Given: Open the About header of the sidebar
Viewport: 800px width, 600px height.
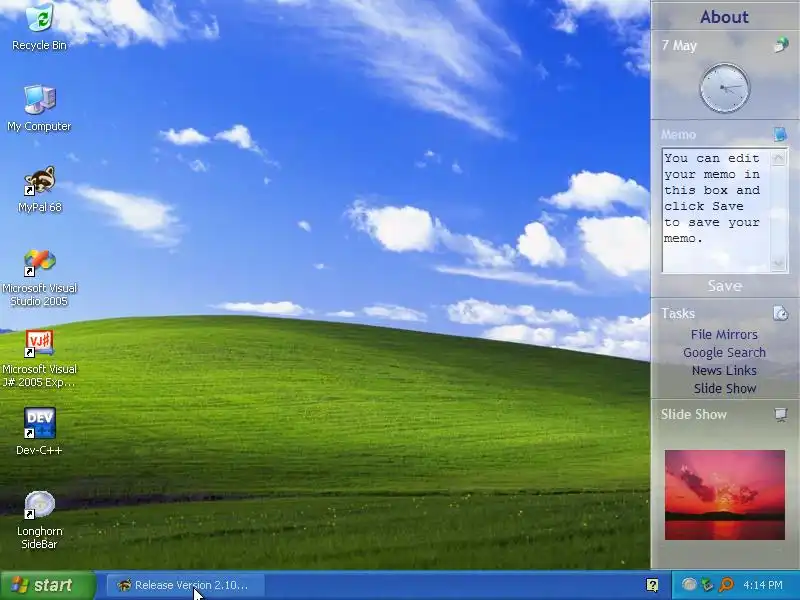Looking at the screenshot, I should click(724, 17).
